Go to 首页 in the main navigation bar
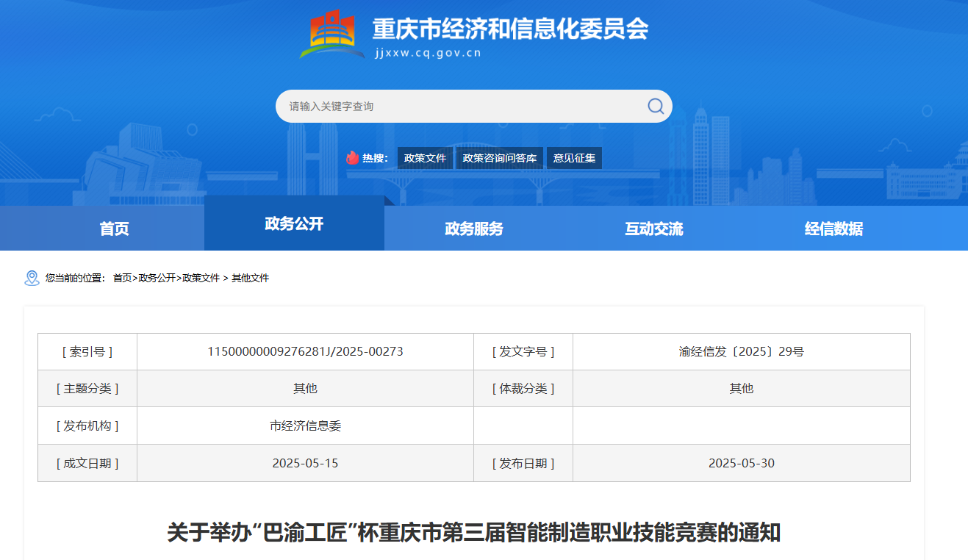Image resolution: width=968 pixels, height=560 pixels. [x=114, y=229]
